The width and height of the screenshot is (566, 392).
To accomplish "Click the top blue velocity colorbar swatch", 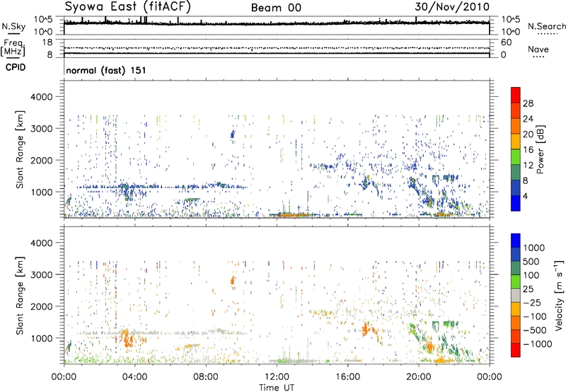I will 516,241.
